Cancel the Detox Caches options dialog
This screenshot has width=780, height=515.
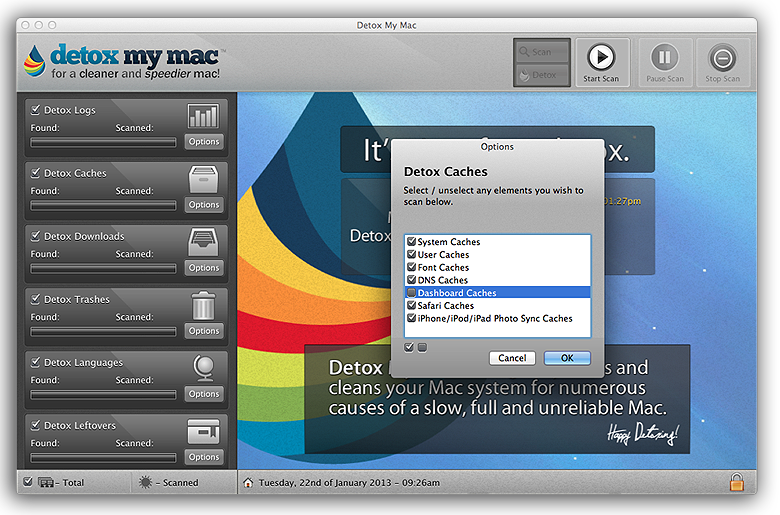click(x=512, y=358)
